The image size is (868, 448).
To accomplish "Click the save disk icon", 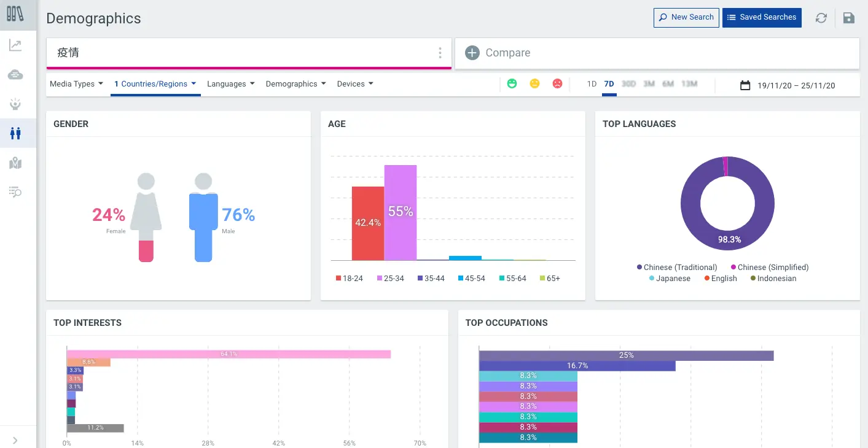I will (x=849, y=18).
